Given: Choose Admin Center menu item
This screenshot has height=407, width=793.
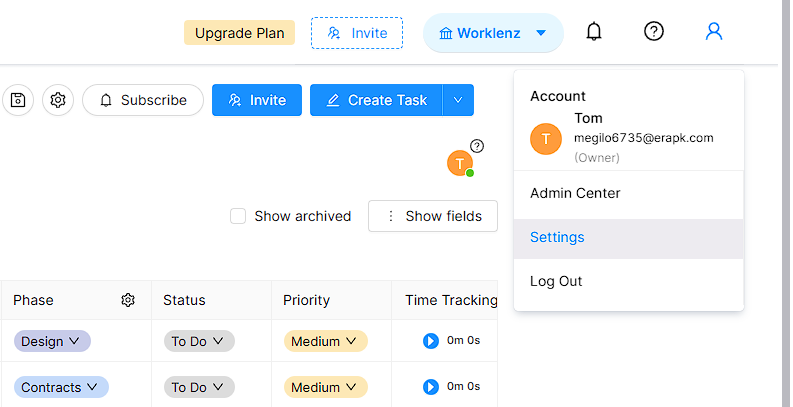Looking at the screenshot, I should [575, 193].
